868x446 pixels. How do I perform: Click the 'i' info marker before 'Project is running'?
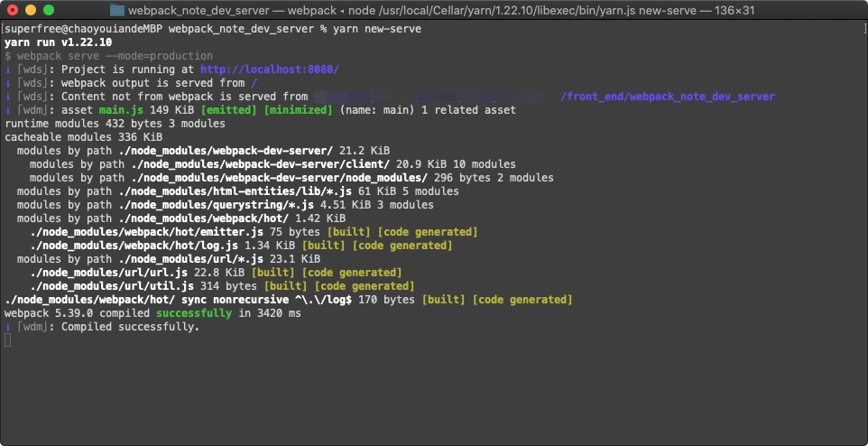[8, 70]
